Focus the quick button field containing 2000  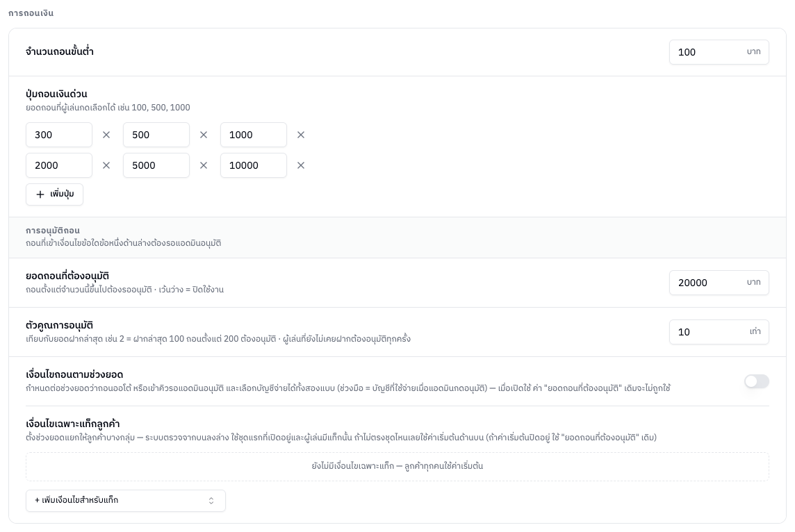coord(59,165)
